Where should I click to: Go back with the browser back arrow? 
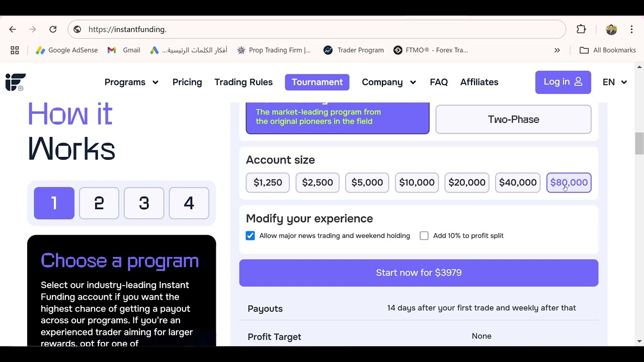click(x=13, y=29)
